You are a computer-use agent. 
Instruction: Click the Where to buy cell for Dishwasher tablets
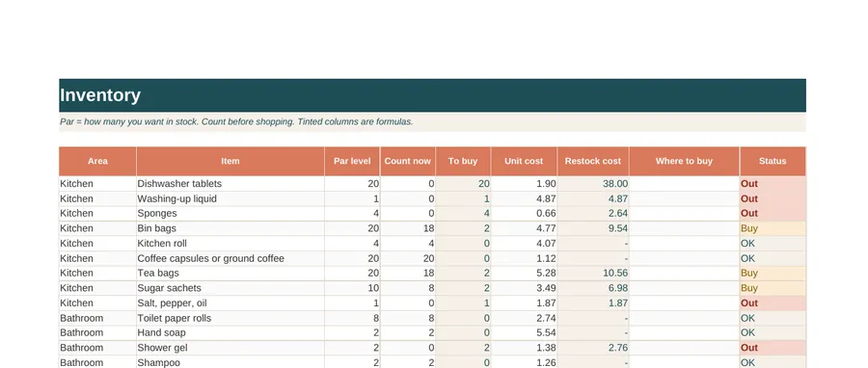coord(684,184)
